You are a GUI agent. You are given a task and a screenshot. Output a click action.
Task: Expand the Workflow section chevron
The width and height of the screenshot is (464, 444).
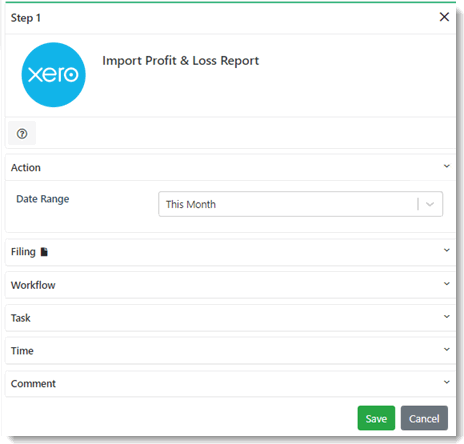click(447, 284)
